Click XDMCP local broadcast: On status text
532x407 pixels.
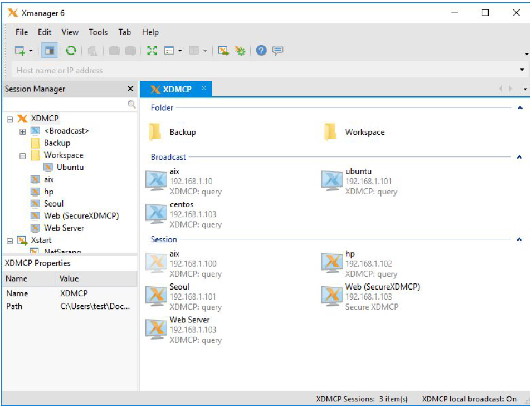pyautogui.click(x=470, y=399)
